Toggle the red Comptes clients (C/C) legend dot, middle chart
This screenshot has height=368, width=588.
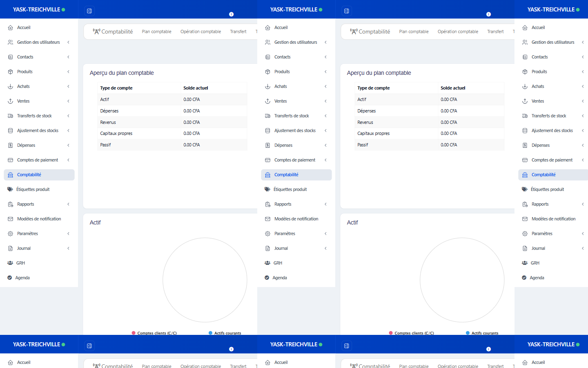(x=391, y=333)
